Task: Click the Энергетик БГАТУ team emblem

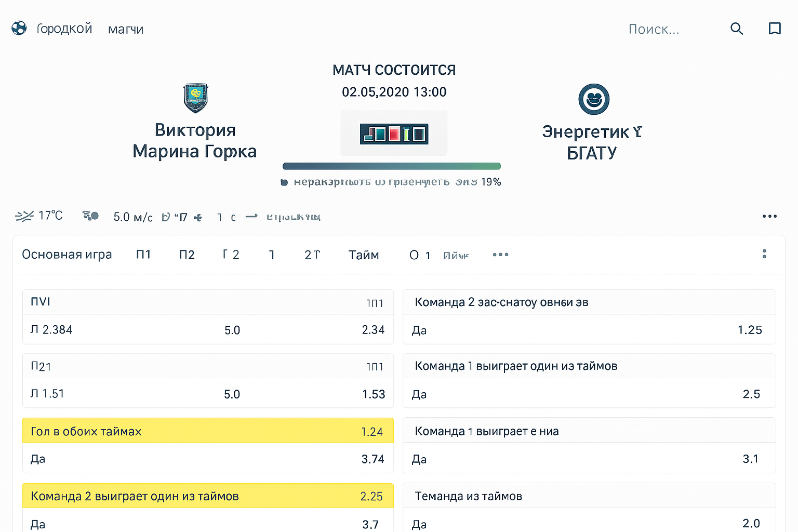Action: 594,99
